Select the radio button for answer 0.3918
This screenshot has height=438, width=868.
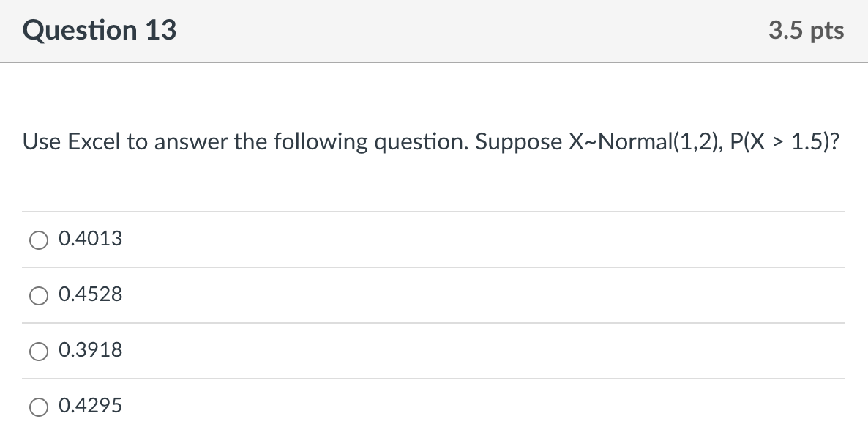click(39, 350)
